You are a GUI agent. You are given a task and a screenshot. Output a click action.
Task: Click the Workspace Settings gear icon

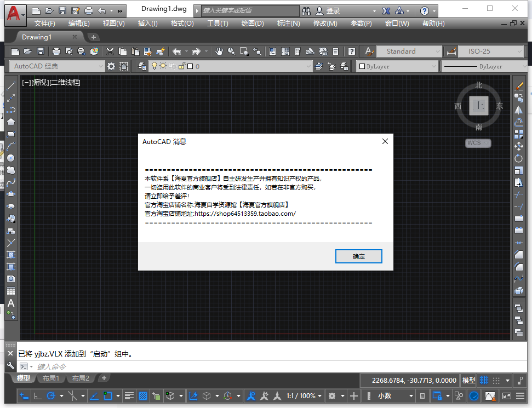coord(111,66)
